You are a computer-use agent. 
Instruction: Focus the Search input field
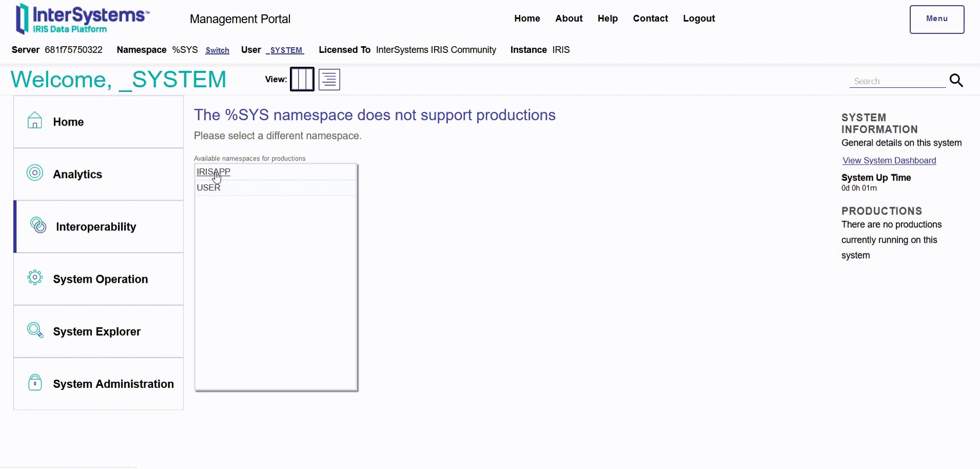click(x=897, y=81)
